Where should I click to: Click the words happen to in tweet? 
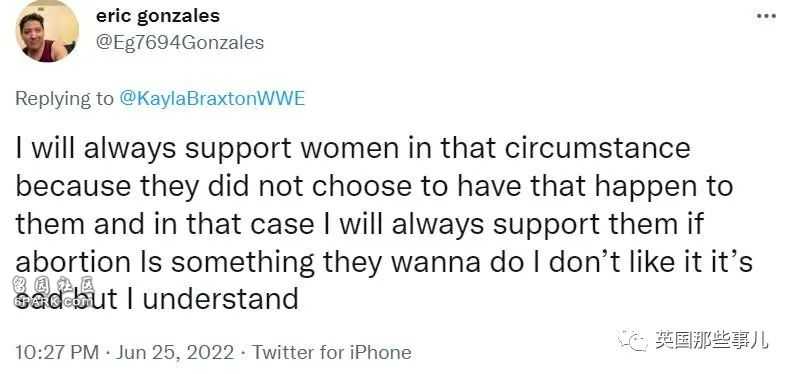click(x=664, y=187)
